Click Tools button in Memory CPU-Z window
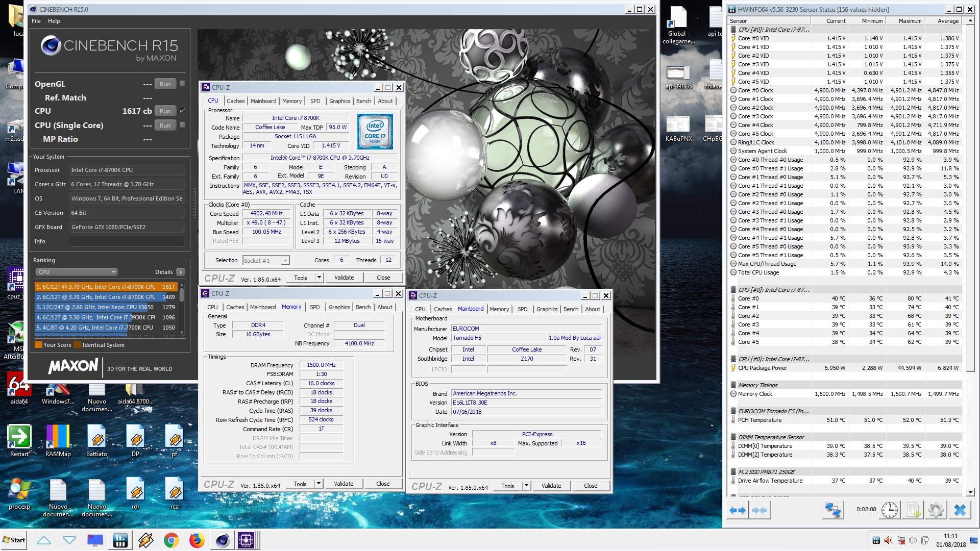 point(300,484)
